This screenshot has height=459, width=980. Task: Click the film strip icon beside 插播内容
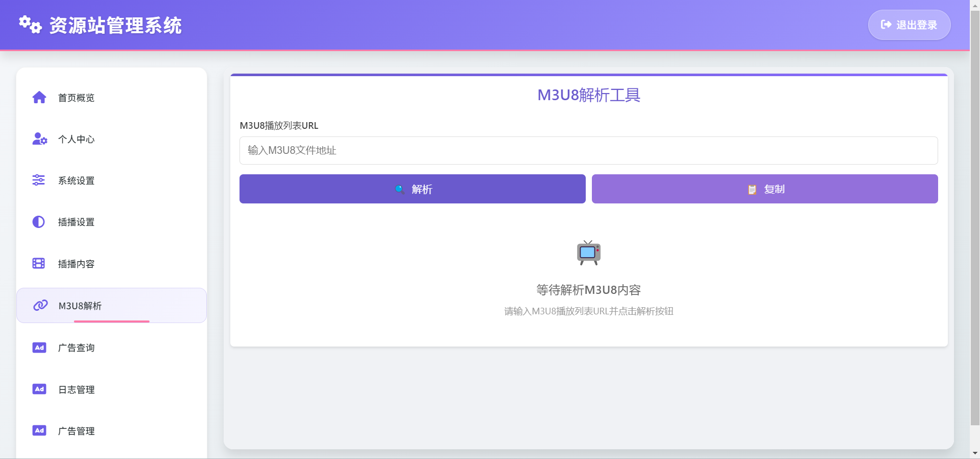point(39,263)
